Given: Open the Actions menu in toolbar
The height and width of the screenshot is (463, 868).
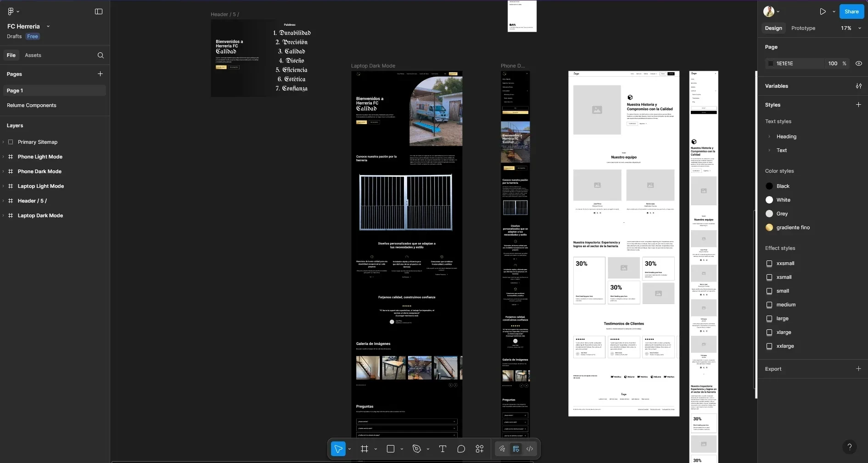Looking at the screenshot, I should 480,449.
